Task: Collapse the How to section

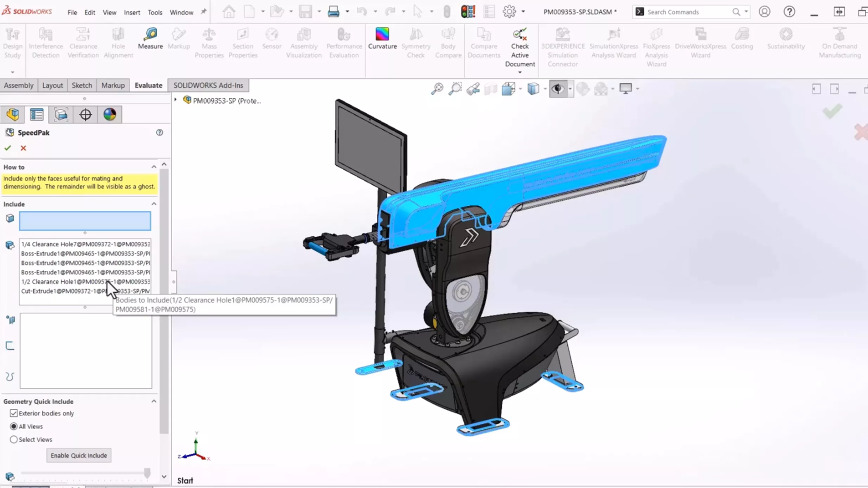Action: [154, 167]
